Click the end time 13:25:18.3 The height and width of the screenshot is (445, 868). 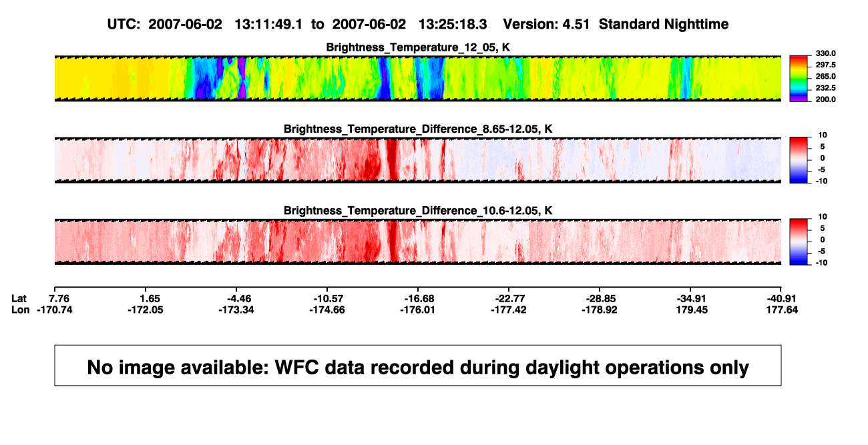(453, 25)
